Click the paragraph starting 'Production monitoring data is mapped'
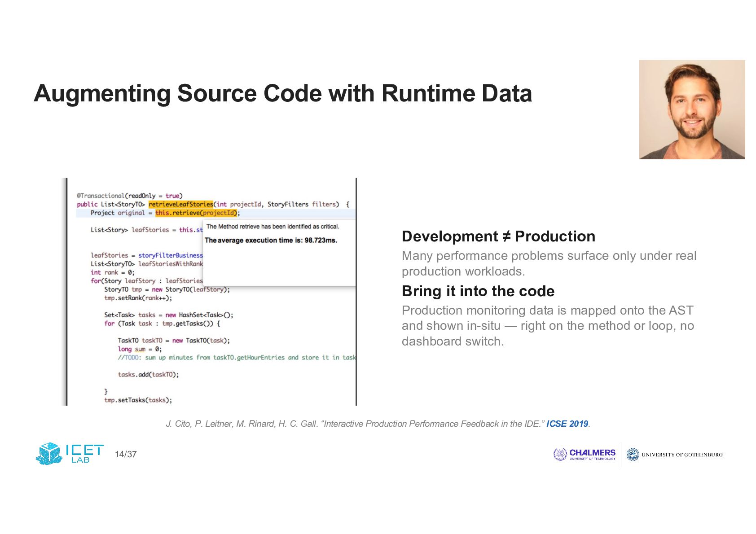Image resolution: width=756 pixels, height=534 pixels. pyautogui.click(x=548, y=326)
